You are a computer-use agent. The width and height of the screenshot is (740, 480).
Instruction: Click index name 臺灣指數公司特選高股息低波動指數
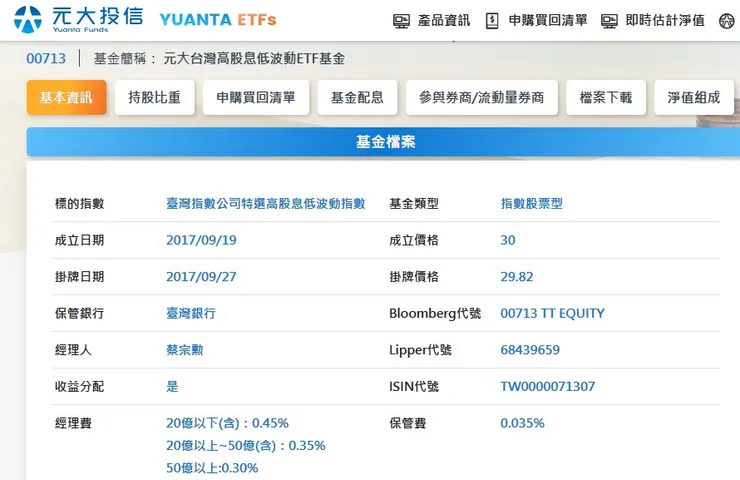(x=266, y=203)
